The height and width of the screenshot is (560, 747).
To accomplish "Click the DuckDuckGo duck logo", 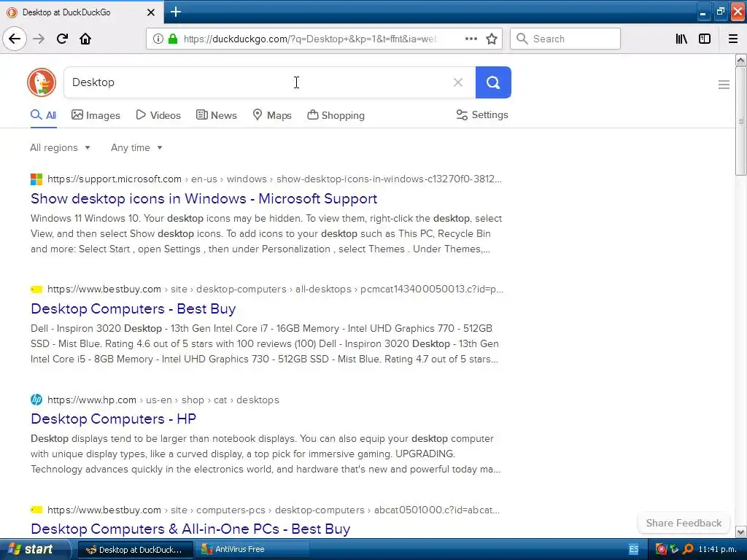I will pos(42,82).
